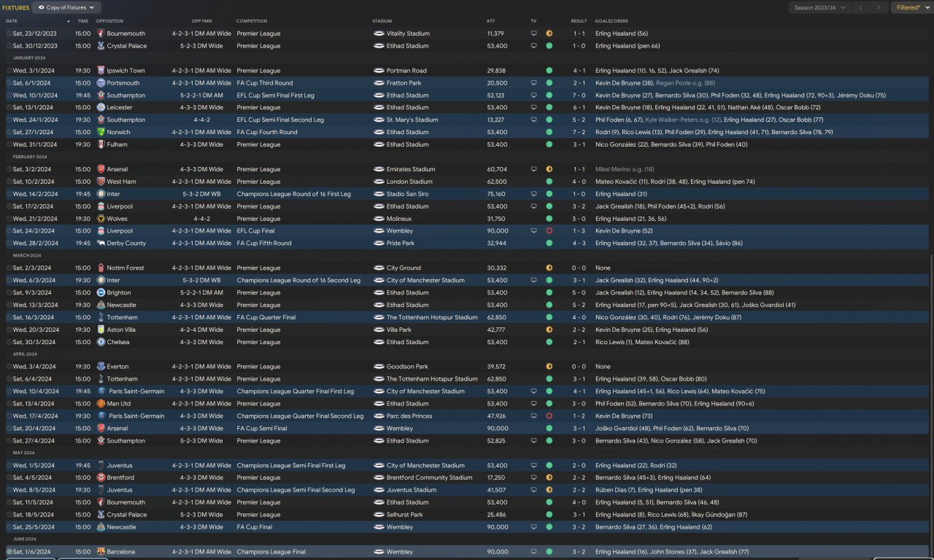Click the Ipswich Town club badge
The image size is (934, 560).
pos(101,71)
